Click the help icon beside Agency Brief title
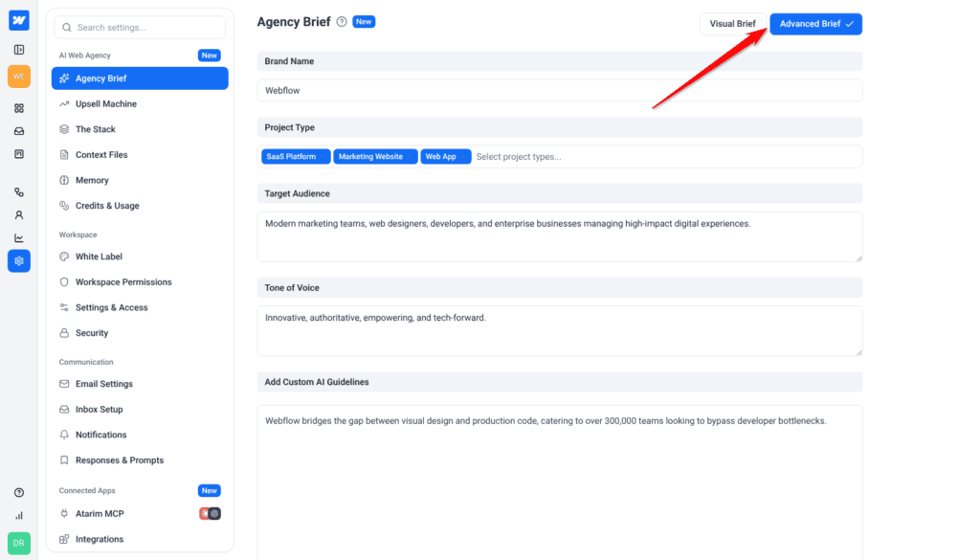Screen dimensions: 980x560 (x=342, y=22)
